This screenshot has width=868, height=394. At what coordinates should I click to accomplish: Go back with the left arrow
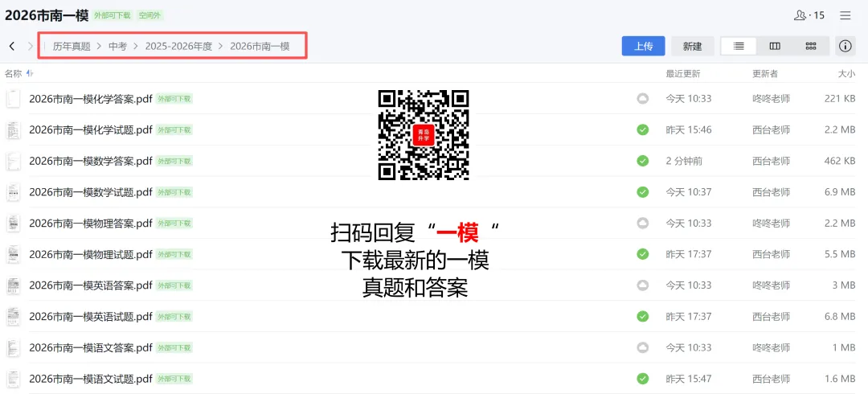tap(12, 46)
